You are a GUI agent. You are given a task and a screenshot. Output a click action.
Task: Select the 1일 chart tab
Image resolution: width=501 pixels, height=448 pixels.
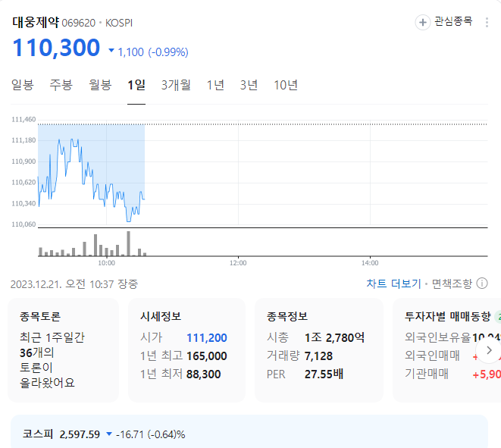click(136, 85)
